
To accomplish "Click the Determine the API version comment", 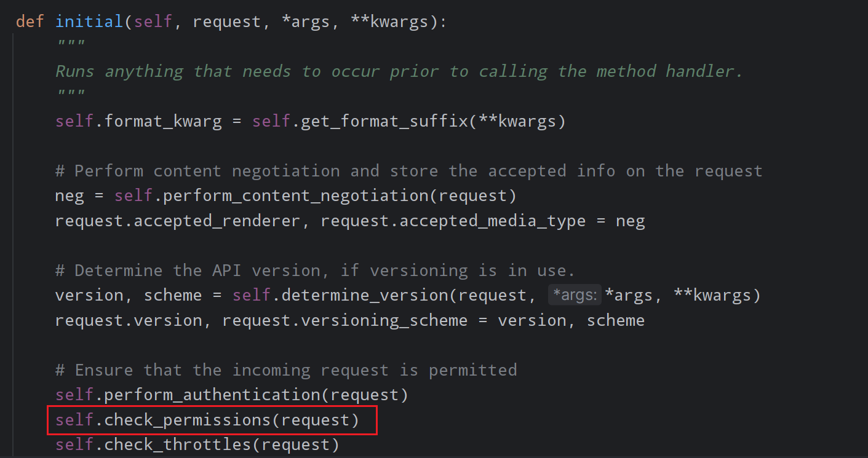I will click(x=315, y=270).
